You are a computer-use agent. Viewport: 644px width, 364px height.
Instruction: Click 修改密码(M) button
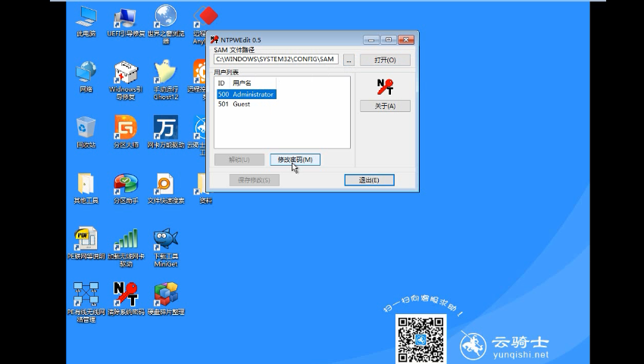click(x=295, y=160)
